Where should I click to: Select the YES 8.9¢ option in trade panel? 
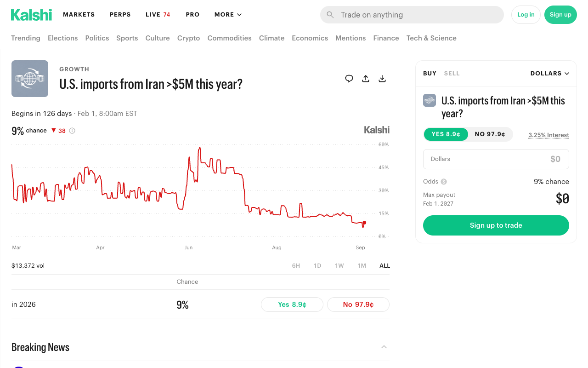446,134
